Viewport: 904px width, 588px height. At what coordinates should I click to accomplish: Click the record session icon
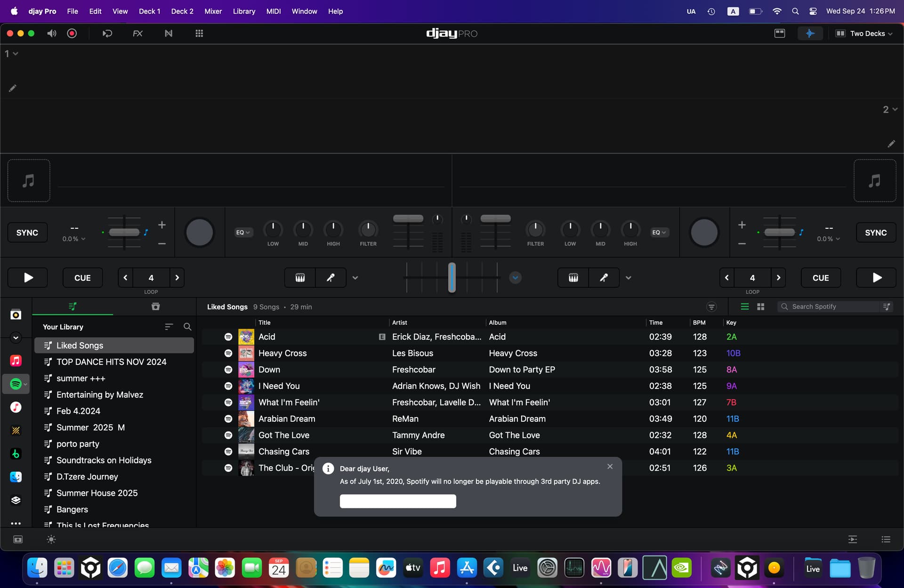72,33
